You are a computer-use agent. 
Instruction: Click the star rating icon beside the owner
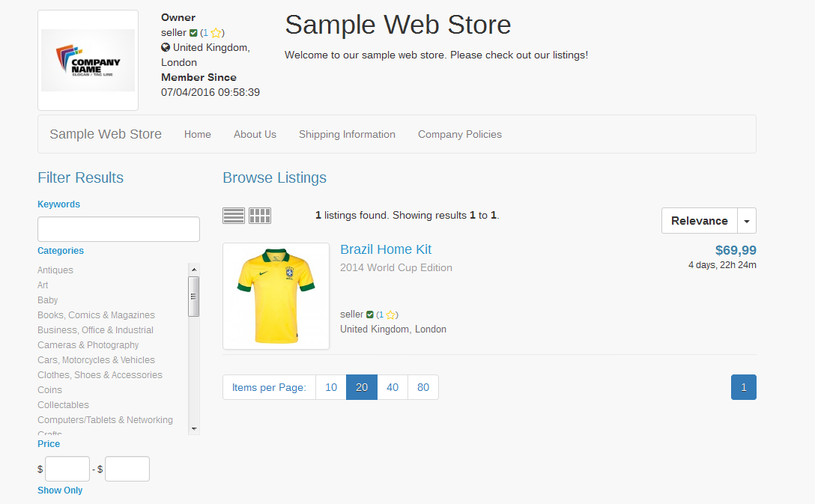click(x=216, y=33)
